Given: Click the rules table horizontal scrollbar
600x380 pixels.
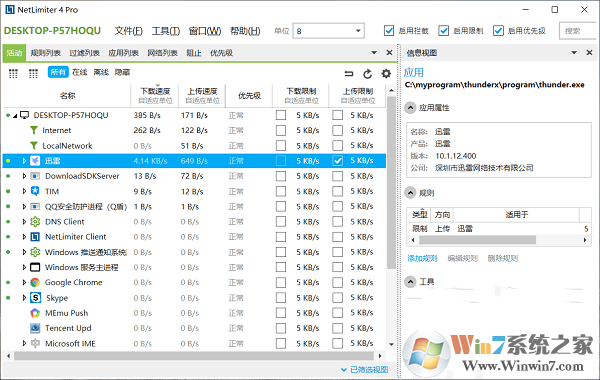Looking at the screenshot, I should (x=477, y=240).
